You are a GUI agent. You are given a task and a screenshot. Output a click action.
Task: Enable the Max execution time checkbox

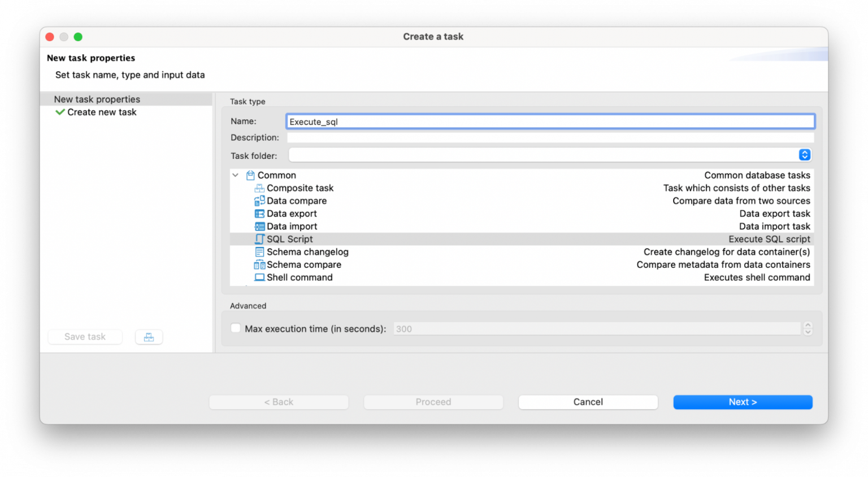click(x=235, y=328)
